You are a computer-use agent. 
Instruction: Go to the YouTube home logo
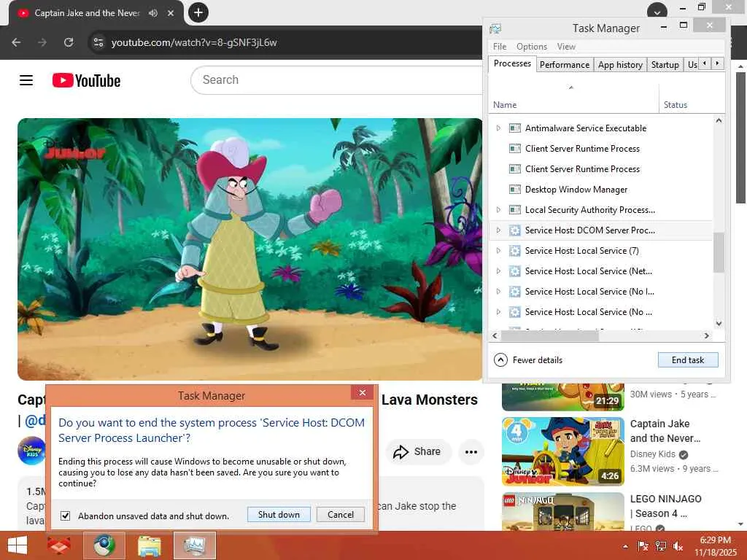pyautogui.click(x=86, y=80)
